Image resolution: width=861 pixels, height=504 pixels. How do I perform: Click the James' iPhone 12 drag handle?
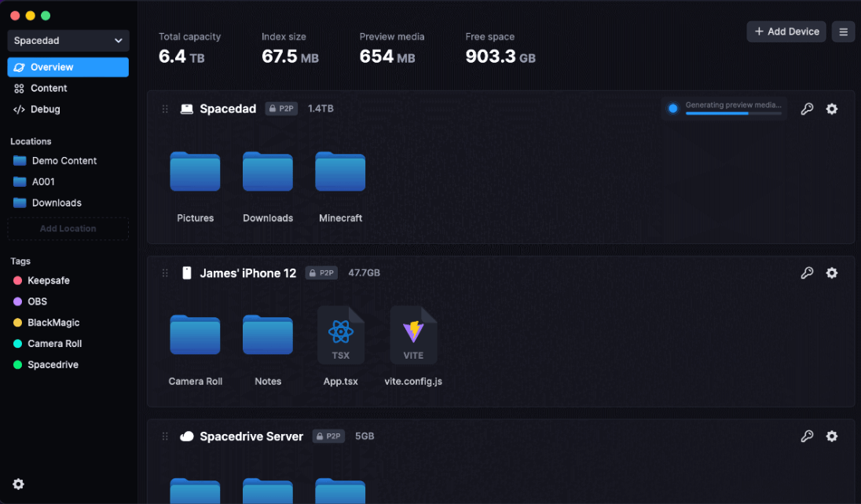[165, 273]
